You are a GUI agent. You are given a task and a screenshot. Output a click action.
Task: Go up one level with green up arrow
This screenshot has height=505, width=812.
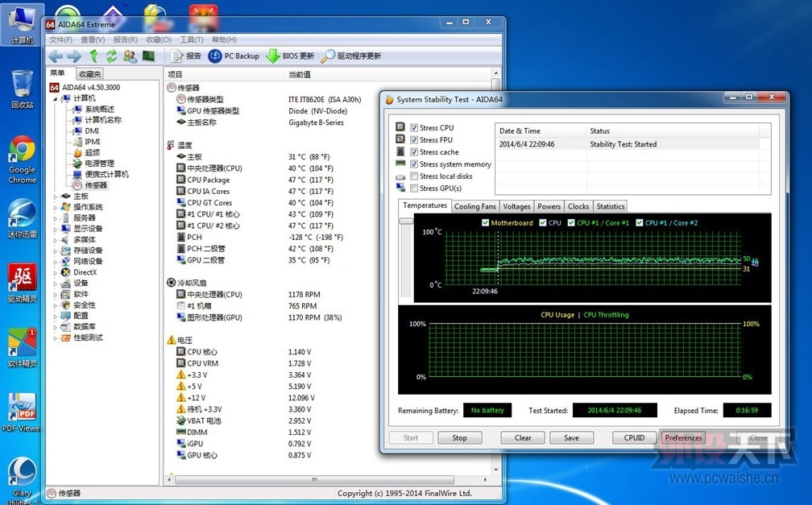[93, 56]
